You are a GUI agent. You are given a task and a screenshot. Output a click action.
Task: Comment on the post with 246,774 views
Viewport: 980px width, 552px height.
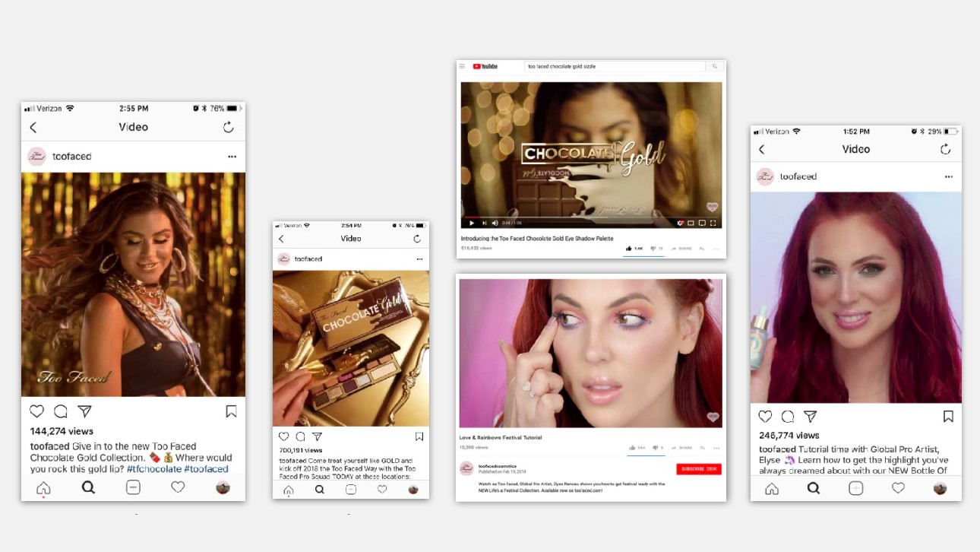[788, 417]
